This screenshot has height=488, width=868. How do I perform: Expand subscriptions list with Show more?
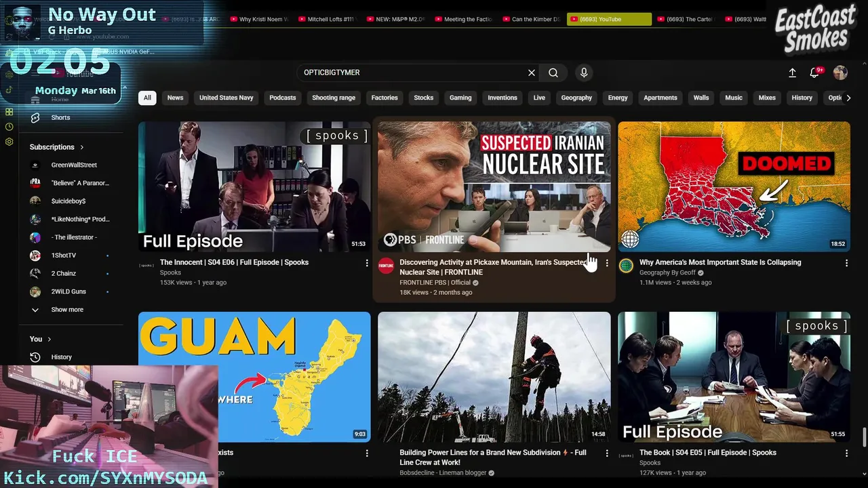pyautogui.click(x=67, y=310)
